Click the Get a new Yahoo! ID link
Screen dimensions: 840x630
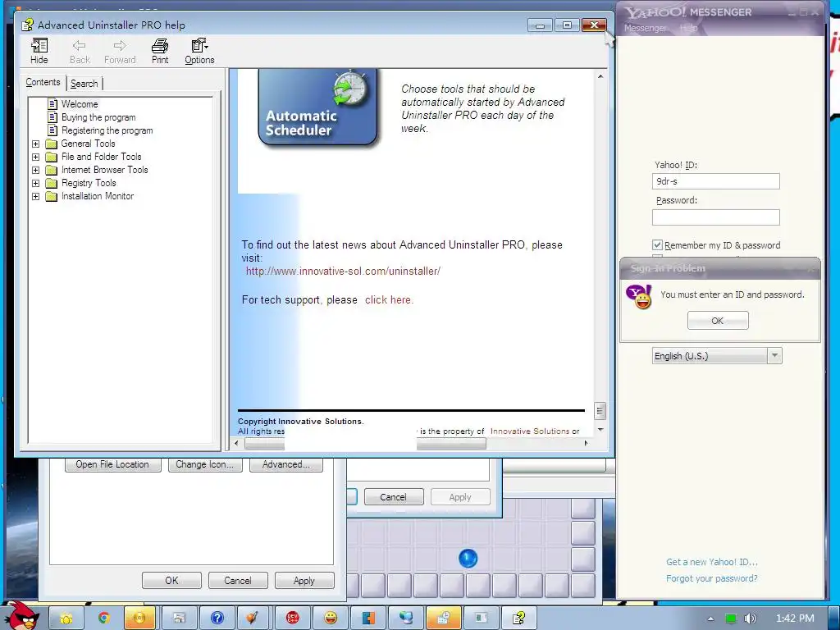point(711,562)
